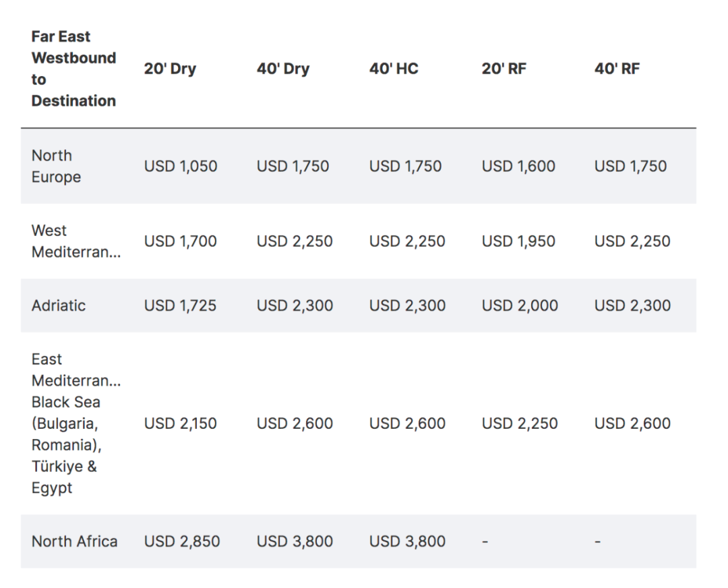728x588 pixels.
Task: Click the Adriatic USD 1,725 rate
Action: click(x=181, y=305)
